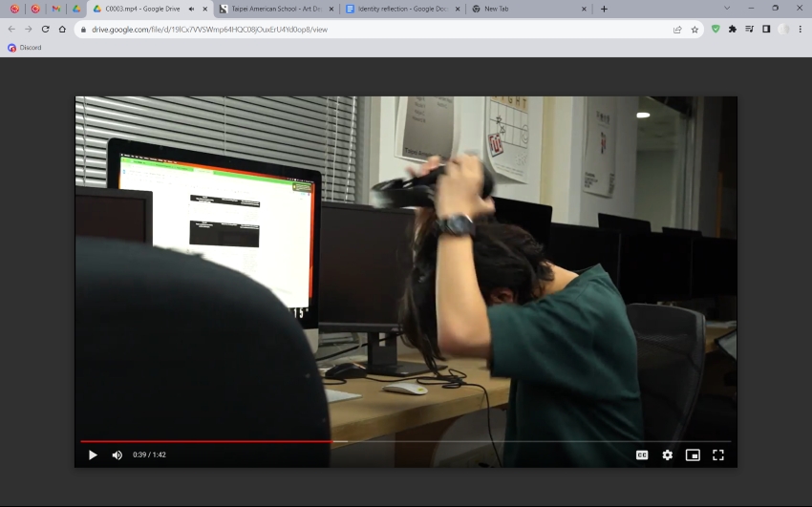Enter fullscreen video mode

[x=717, y=454]
